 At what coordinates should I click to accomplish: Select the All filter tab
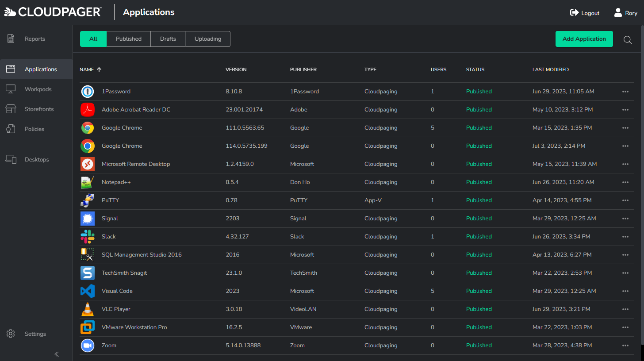pos(93,39)
